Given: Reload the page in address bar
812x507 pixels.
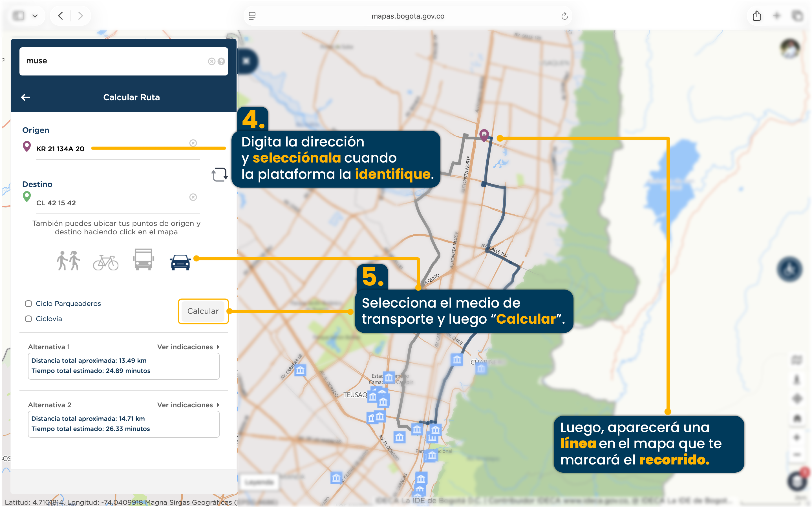Looking at the screenshot, I should (564, 16).
